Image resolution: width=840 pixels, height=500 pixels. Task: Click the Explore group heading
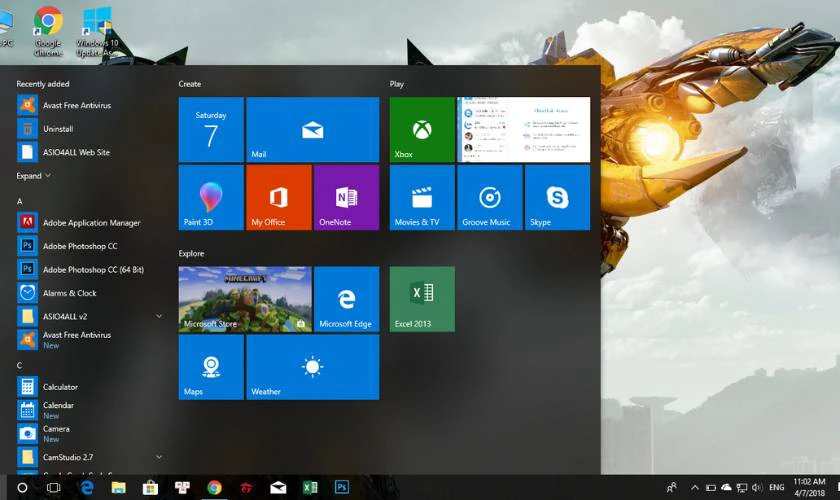[191, 253]
